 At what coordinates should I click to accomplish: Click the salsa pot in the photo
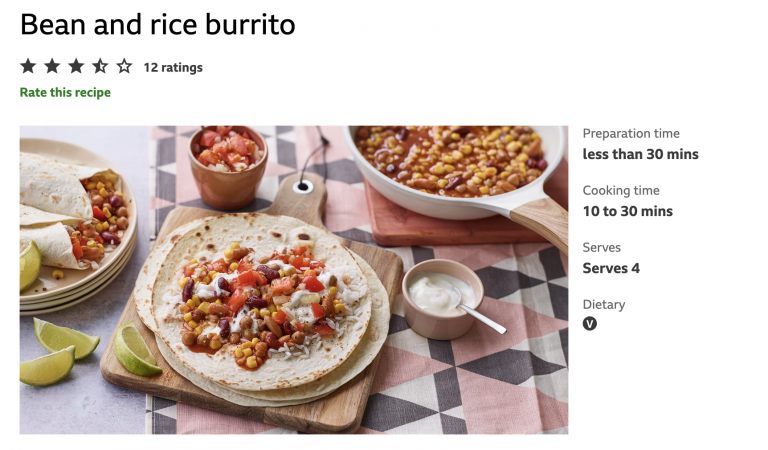228,166
